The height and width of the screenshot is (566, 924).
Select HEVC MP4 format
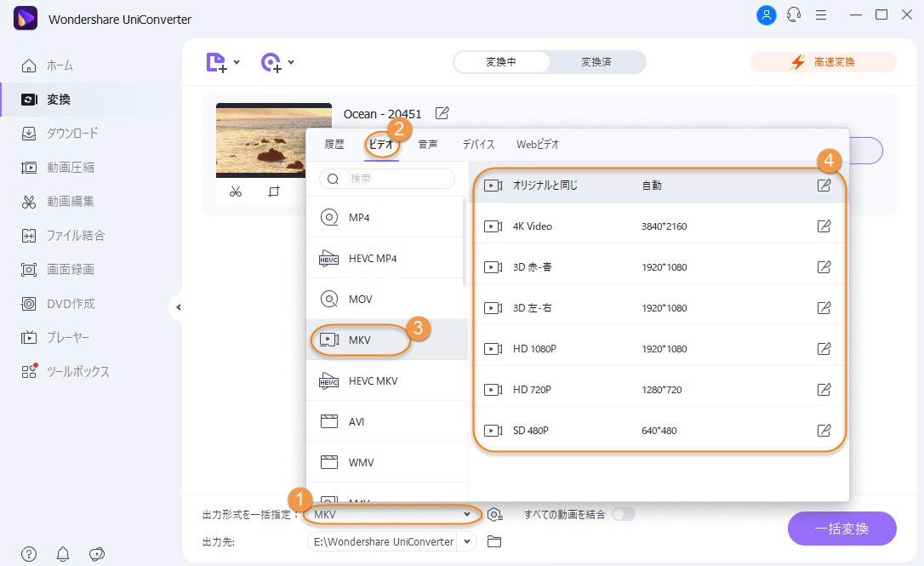[x=386, y=258]
